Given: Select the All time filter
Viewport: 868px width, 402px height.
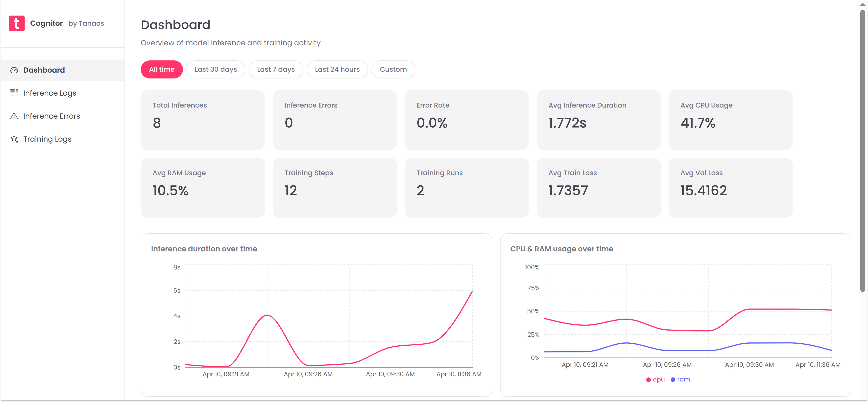Looking at the screenshot, I should 162,69.
